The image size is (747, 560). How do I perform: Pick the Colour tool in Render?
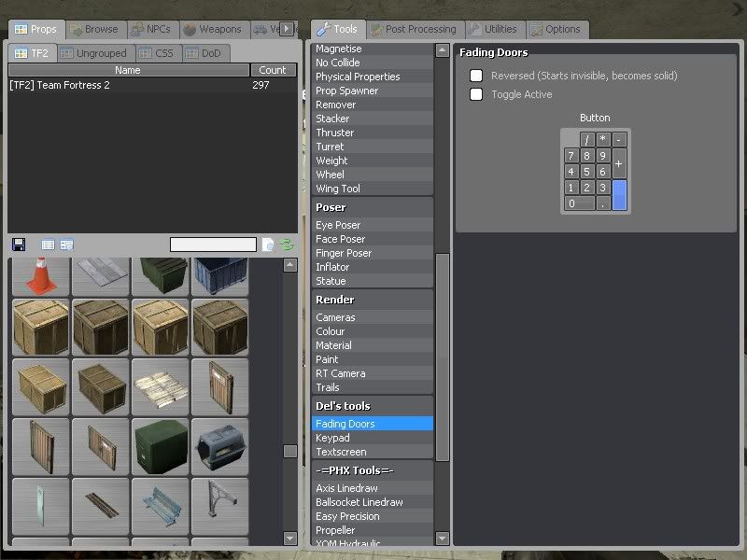click(x=373, y=331)
